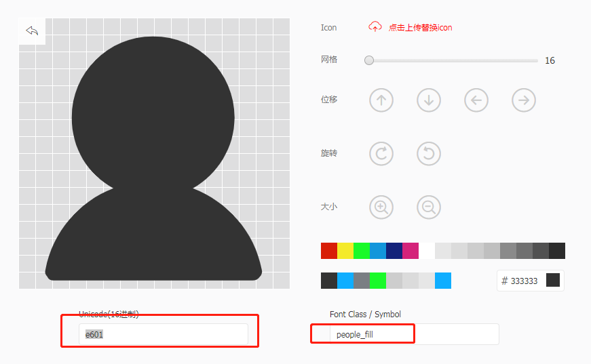The width and height of the screenshot is (591, 364).
Task: Open the current color preview next to 333333
Action: [553, 280]
